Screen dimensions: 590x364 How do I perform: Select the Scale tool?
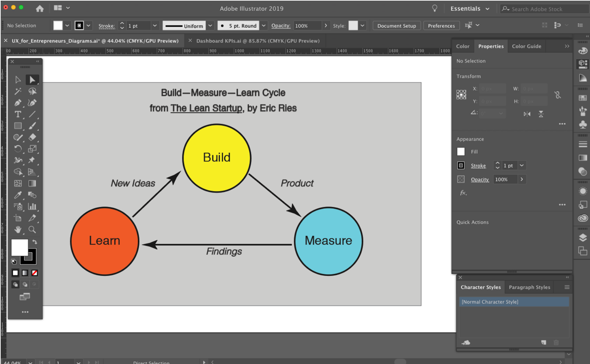(x=32, y=149)
